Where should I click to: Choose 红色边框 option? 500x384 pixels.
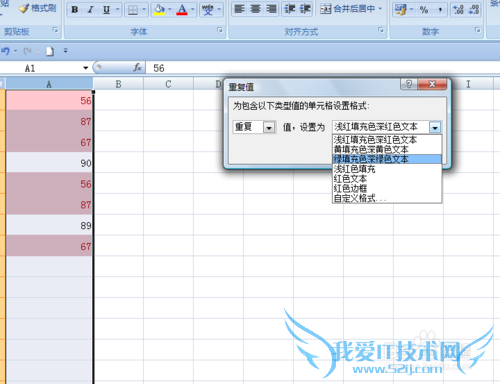pos(387,188)
